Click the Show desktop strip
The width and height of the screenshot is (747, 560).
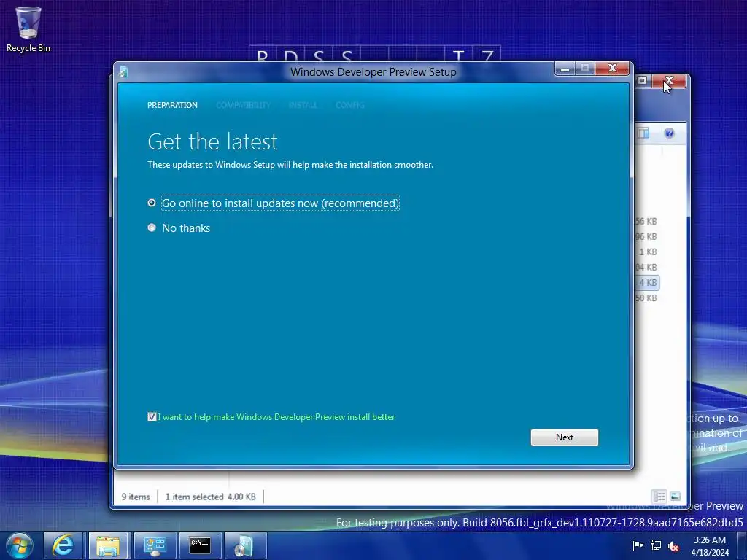coord(742,545)
